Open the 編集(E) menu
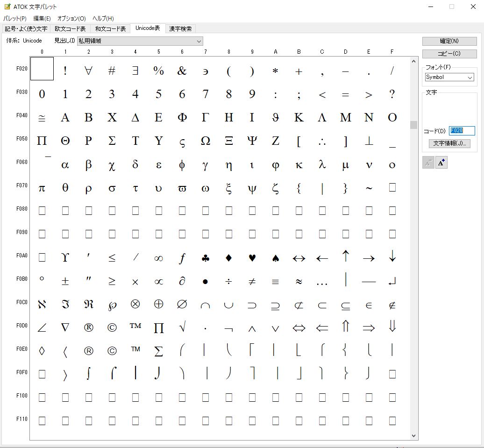 pyautogui.click(x=42, y=18)
